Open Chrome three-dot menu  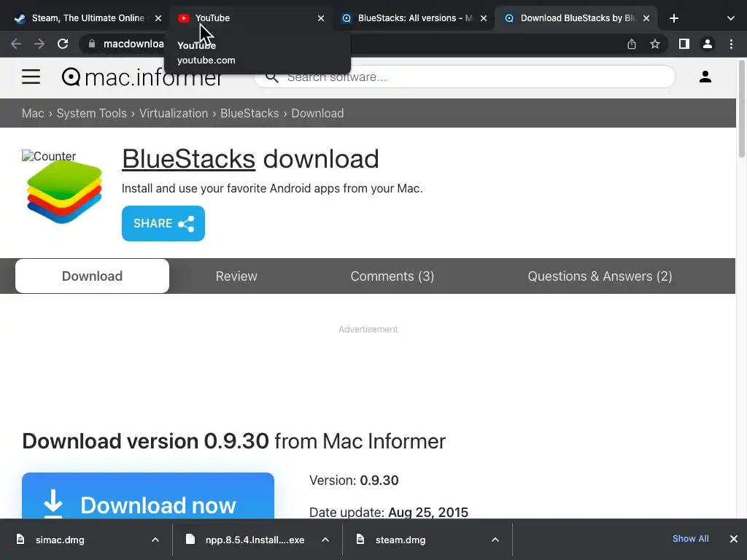tap(731, 44)
